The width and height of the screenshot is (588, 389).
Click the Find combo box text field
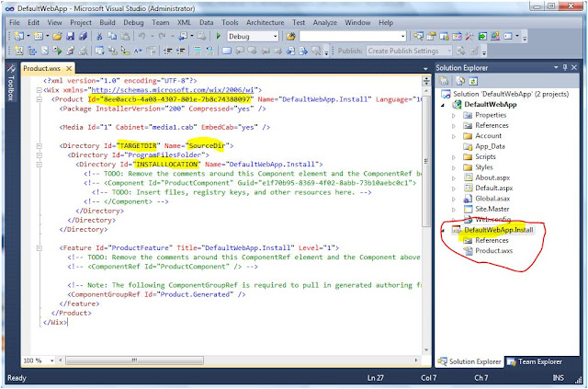click(349, 37)
